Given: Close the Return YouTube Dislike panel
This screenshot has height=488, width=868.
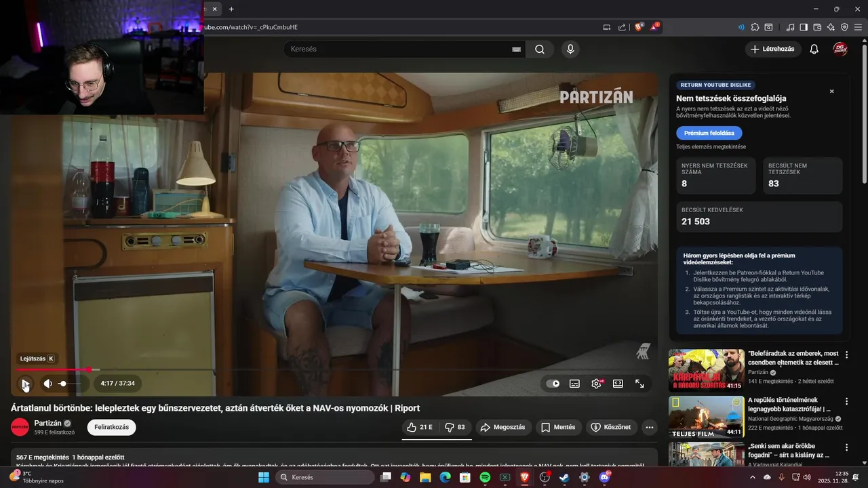Looking at the screenshot, I should click(x=832, y=91).
